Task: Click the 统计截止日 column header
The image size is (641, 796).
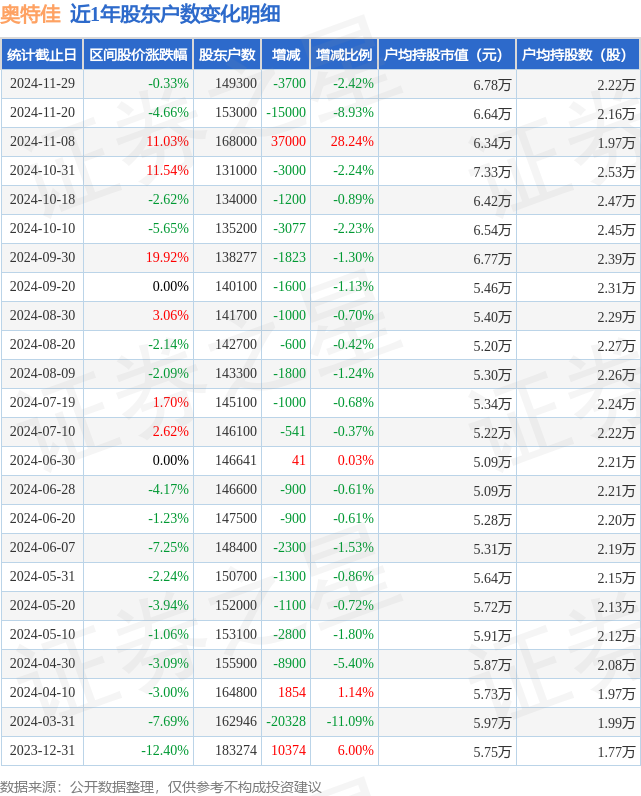Action: (x=42, y=54)
